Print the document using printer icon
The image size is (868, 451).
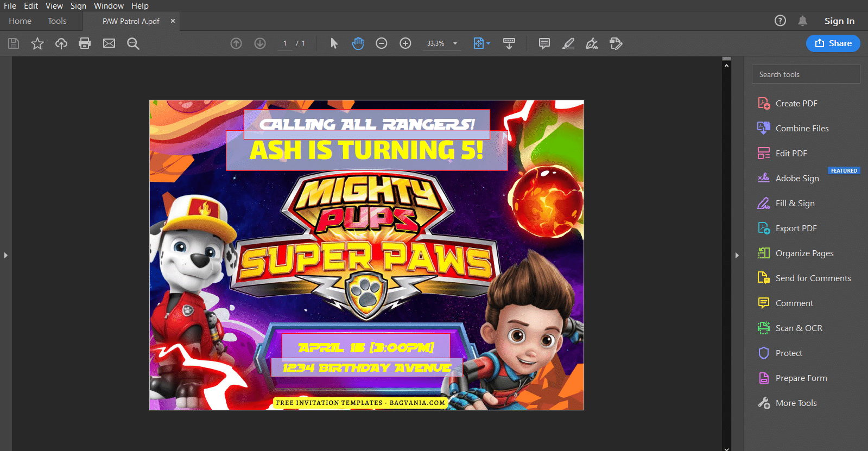[85, 43]
